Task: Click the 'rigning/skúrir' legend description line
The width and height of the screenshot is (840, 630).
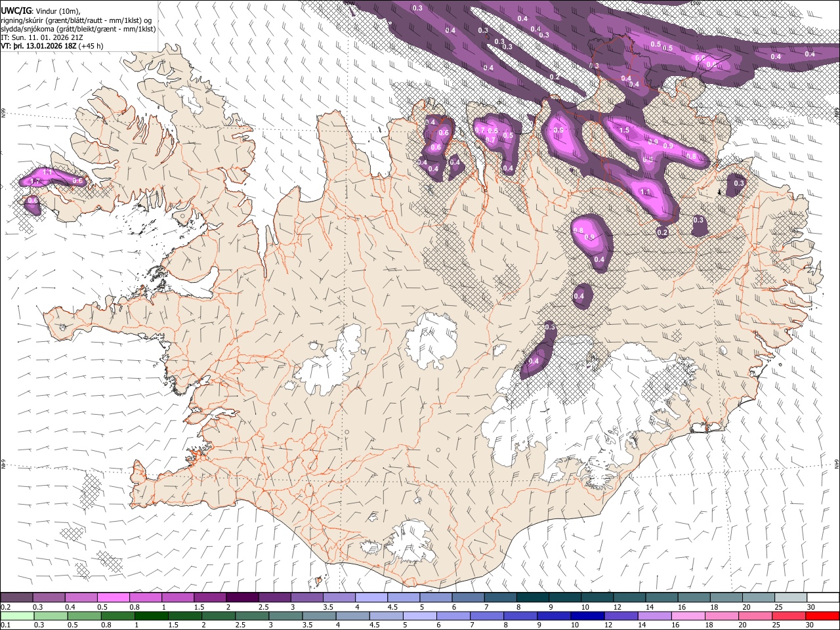Action: point(75,20)
